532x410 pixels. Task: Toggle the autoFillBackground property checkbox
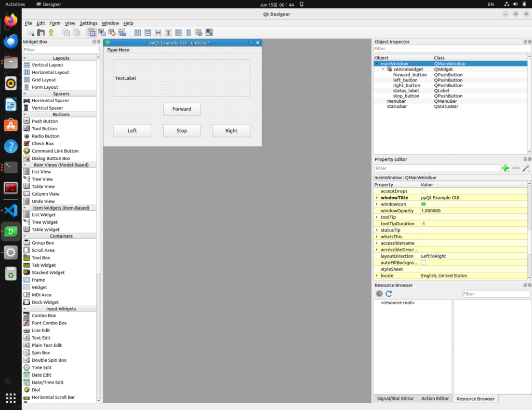pyautogui.click(x=423, y=263)
